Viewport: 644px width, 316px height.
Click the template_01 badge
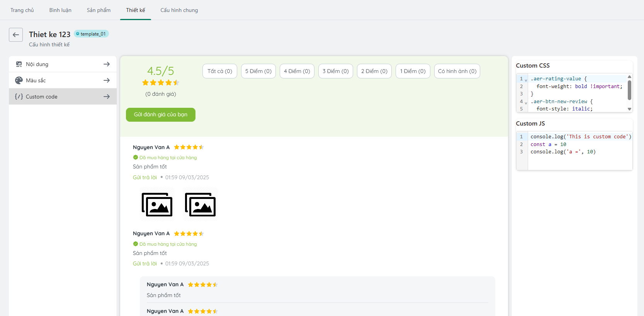click(91, 34)
